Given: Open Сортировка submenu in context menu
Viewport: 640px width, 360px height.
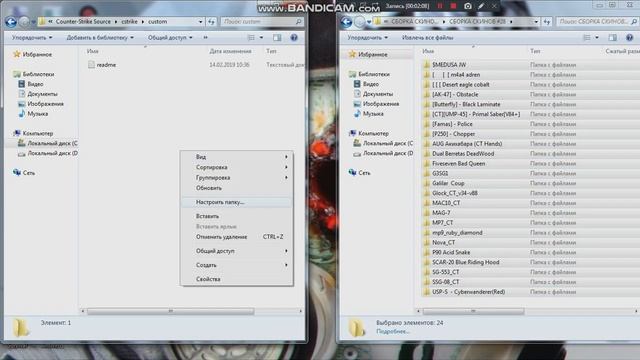Looking at the screenshot, I should pyautogui.click(x=237, y=167).
